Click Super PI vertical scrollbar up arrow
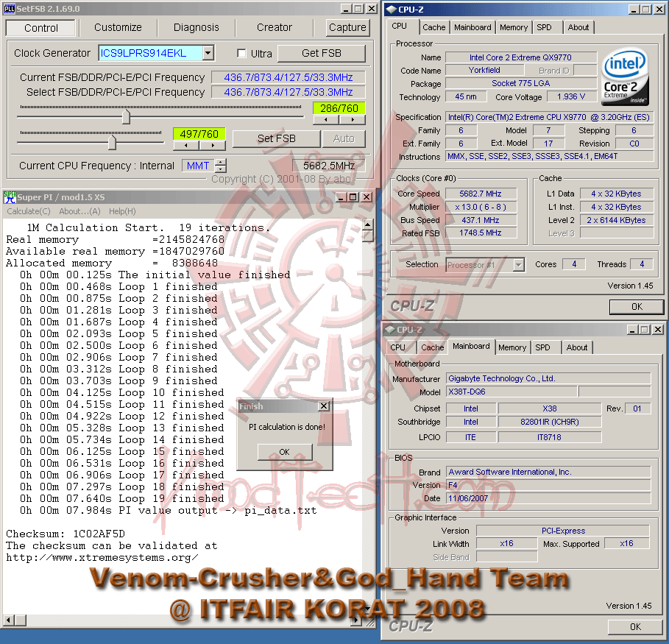The height and width of the screenshot is (644, 669). click(368, 224)
